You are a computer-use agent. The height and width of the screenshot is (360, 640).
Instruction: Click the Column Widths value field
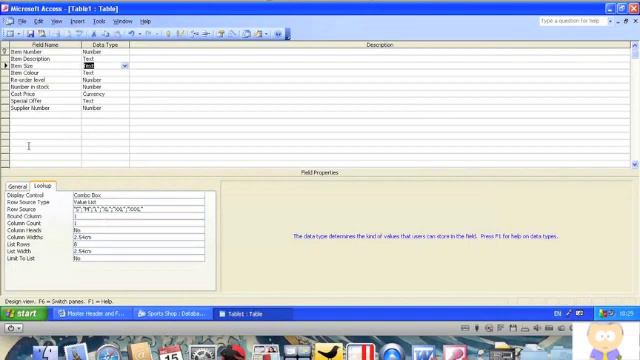pyautogui.click(x=139, y=237)
